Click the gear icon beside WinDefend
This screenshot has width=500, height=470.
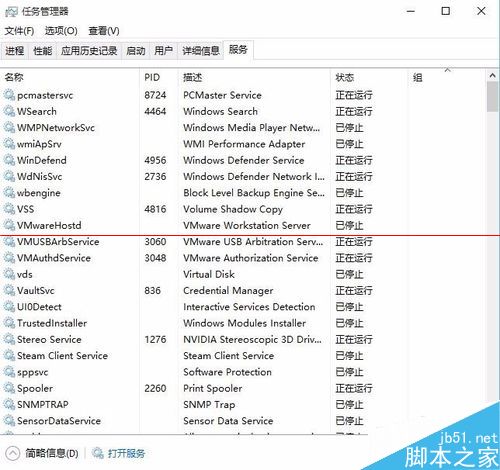9,160
